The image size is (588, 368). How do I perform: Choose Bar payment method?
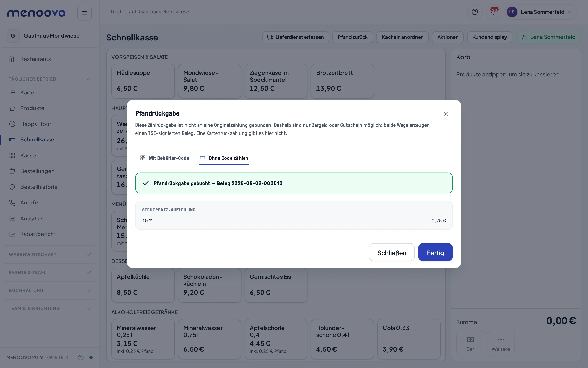pos(470,343)
